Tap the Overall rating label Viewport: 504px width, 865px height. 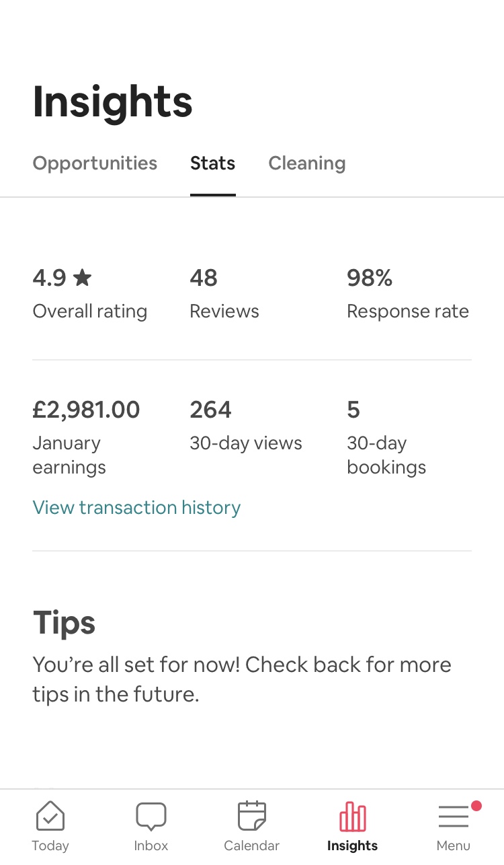point(89,311)
